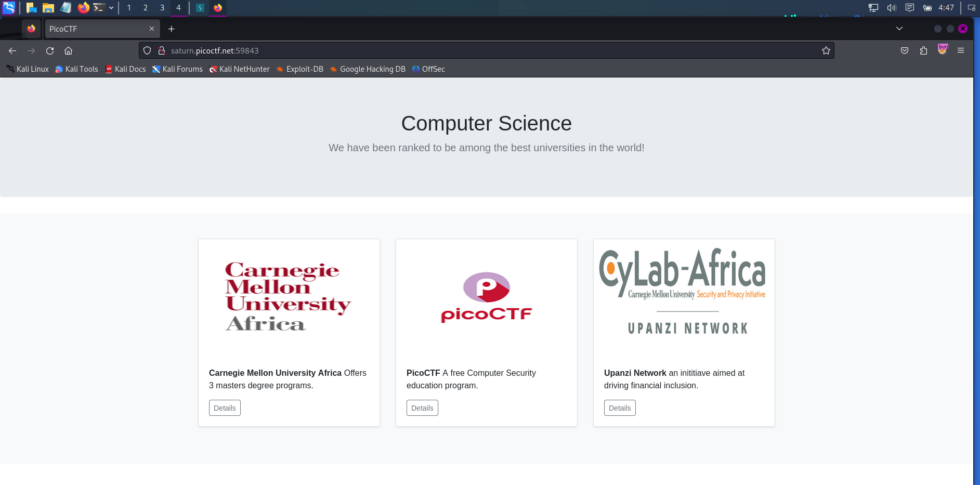View site security padlock information

[x=162, y=50]
